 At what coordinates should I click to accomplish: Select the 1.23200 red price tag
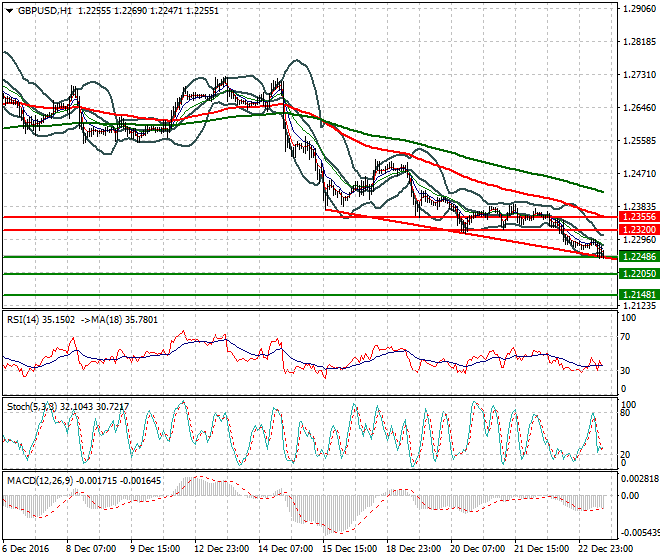(638, 230)
